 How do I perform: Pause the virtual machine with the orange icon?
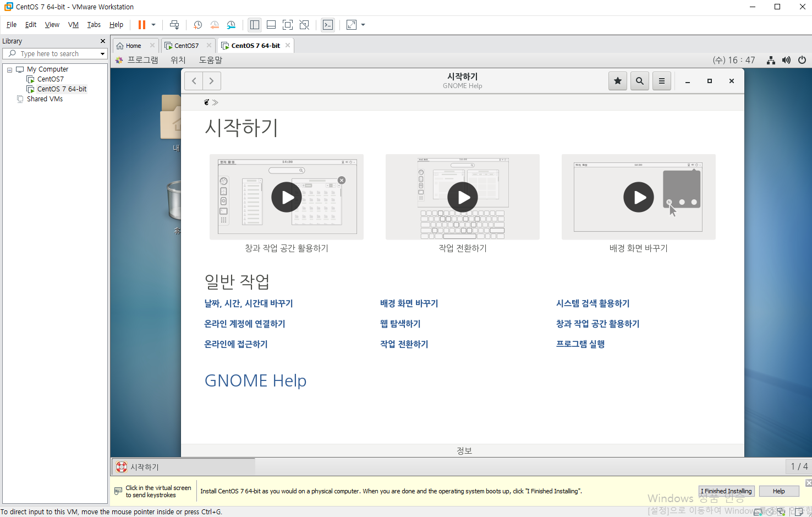(x=142, y=25)
